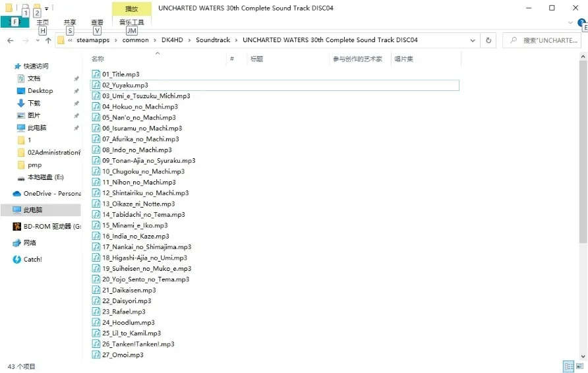Open the chevron after DK4HD in breadcrumb

tap(190, 40)
